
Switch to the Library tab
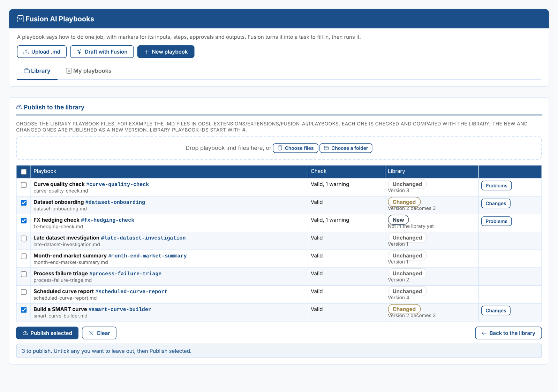(37, 71)
